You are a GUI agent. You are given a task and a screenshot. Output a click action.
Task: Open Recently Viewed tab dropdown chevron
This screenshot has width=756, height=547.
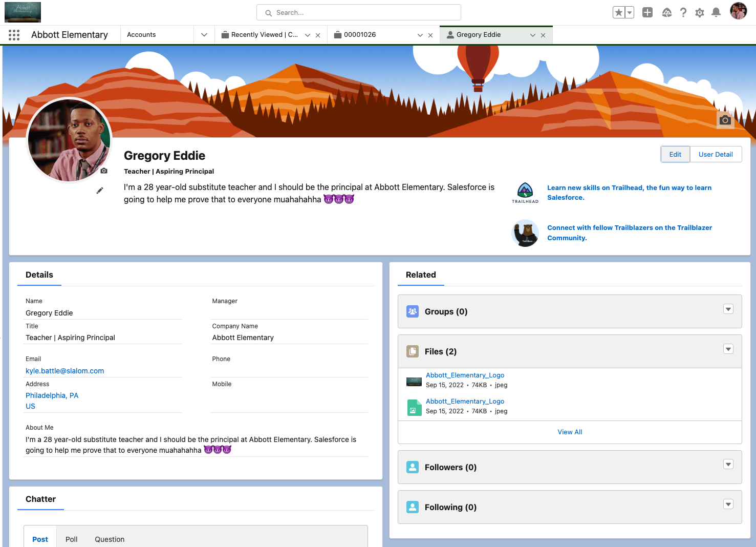tap(308, 35)
